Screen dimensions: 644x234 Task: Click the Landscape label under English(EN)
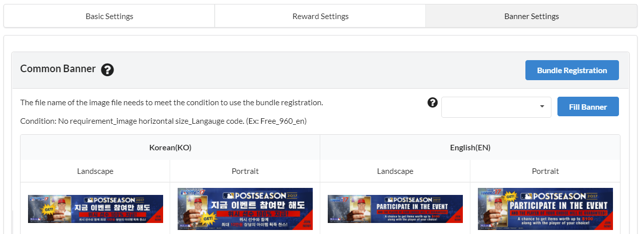[395, 171]
